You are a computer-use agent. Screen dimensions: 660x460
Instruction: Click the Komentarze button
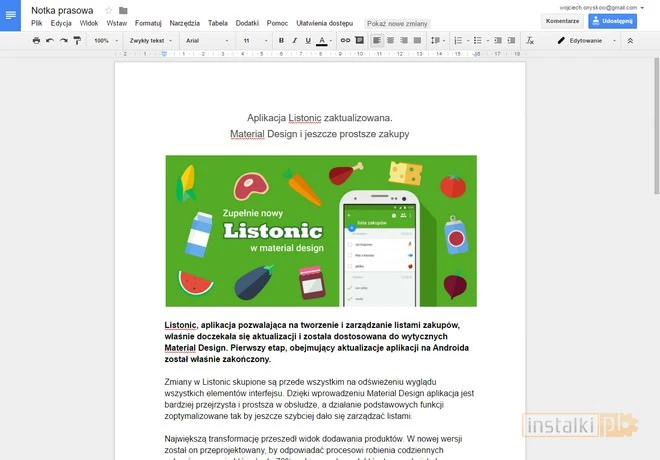coord(562,20)
